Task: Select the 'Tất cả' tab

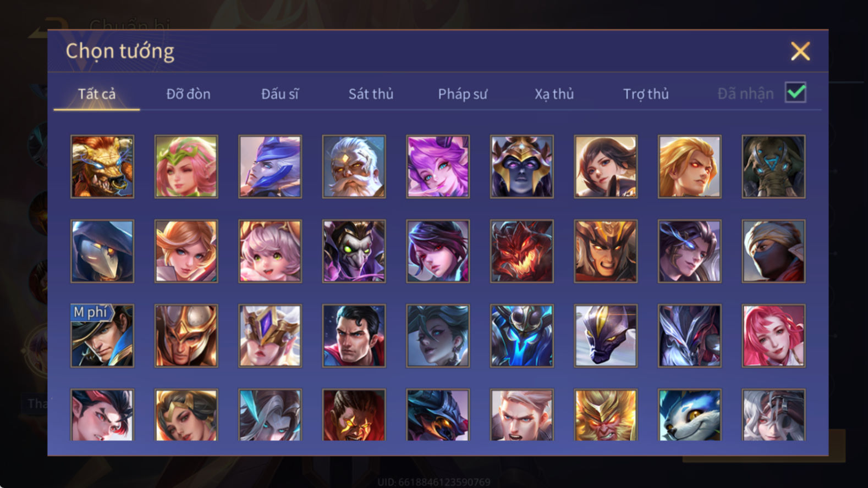Action: (x=97, y=94)
